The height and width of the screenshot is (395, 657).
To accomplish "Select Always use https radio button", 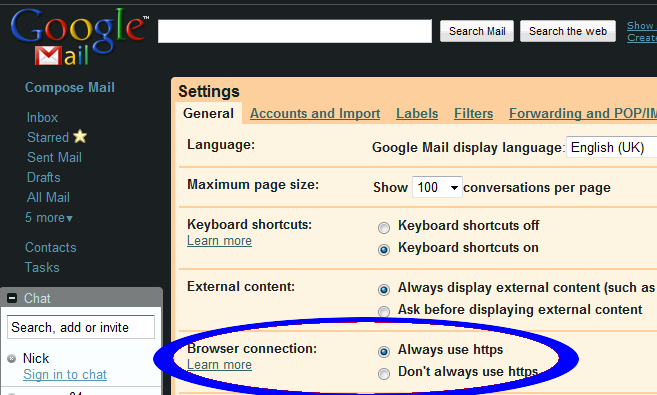I will (x=384, y=351).
